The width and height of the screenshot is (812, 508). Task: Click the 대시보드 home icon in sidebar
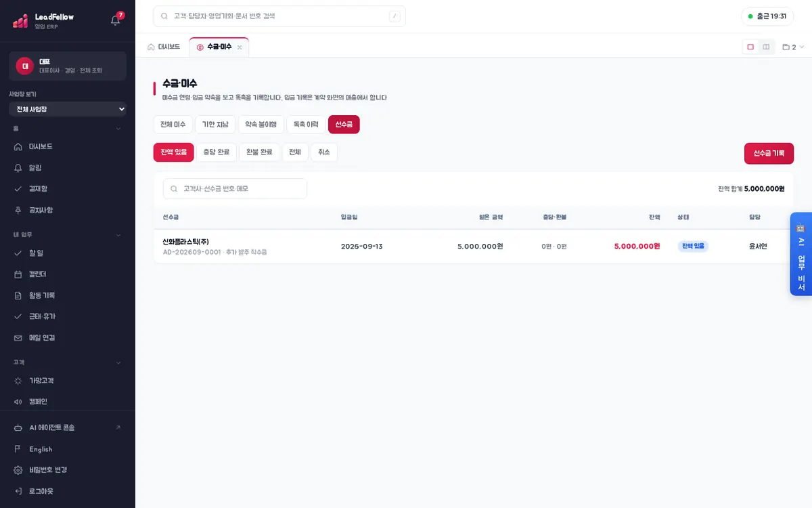[18, 146]
